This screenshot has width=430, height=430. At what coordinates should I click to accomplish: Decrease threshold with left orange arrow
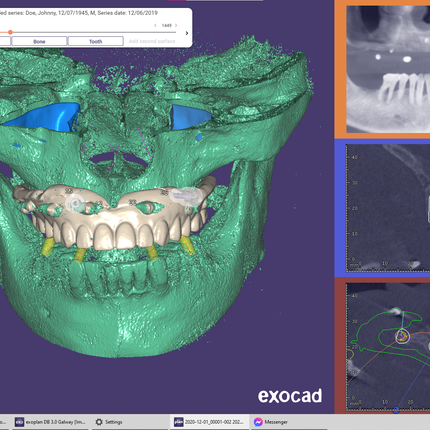[155, 25]
